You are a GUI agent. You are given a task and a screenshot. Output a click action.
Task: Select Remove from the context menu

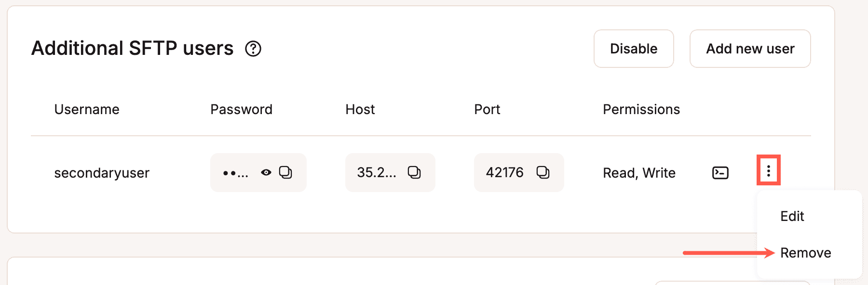805,252
